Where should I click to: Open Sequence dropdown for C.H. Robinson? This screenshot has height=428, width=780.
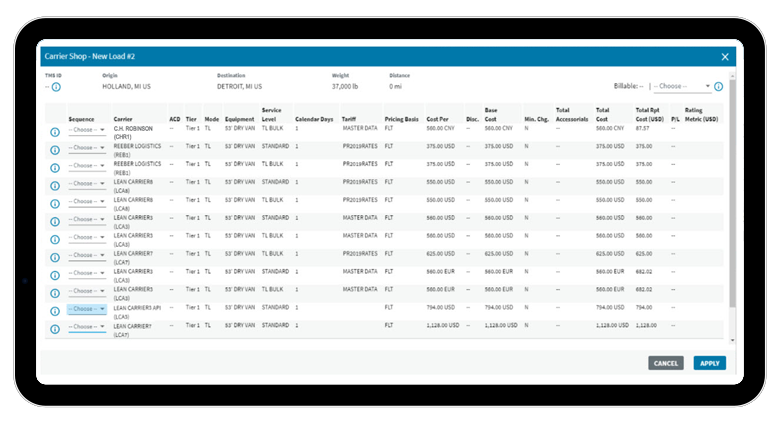(87, 130)
